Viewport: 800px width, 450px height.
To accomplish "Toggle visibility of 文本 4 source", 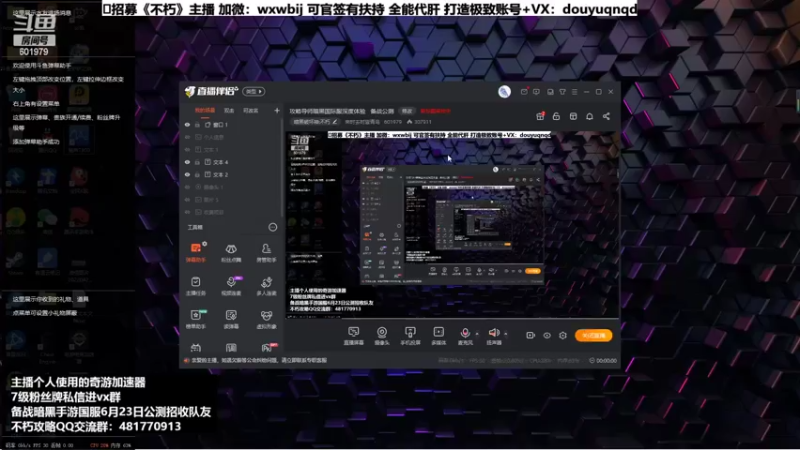I will 187,162.
